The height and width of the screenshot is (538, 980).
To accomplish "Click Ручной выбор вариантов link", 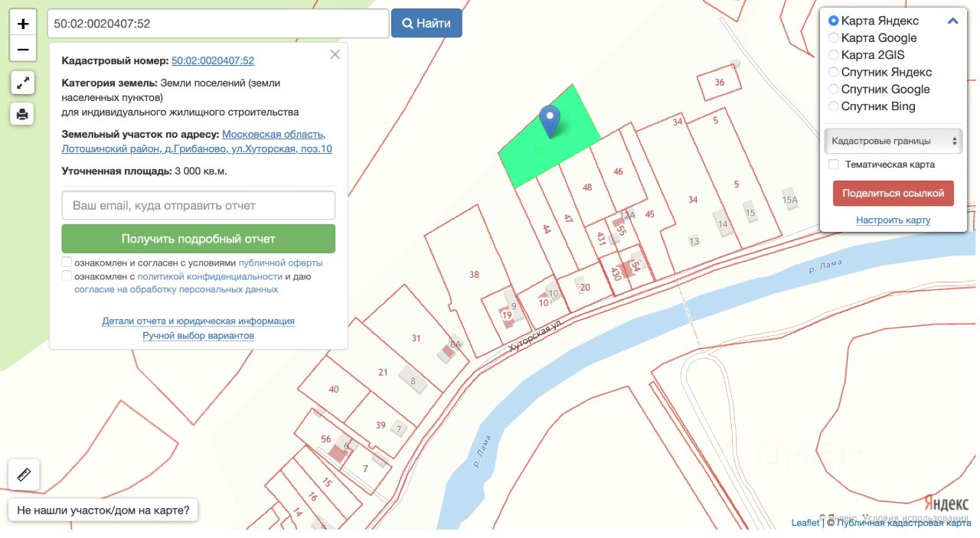I will pyautogui.click(x=198, y=336).
